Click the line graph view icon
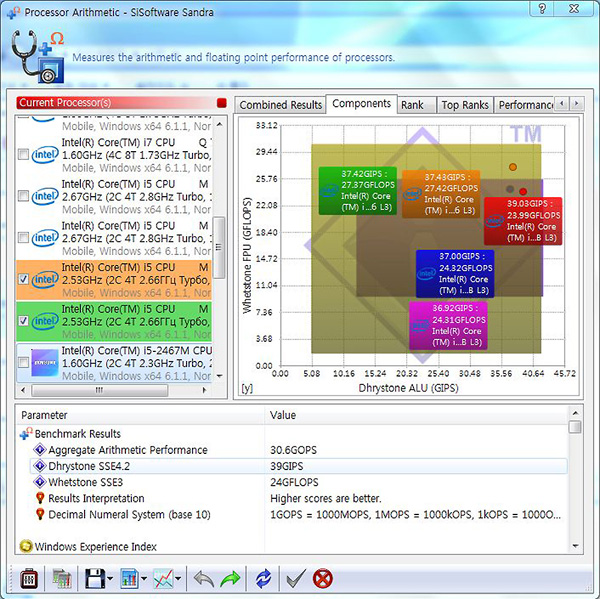The height and width of the screenshot is (599, 600). (x=163, y=578)
